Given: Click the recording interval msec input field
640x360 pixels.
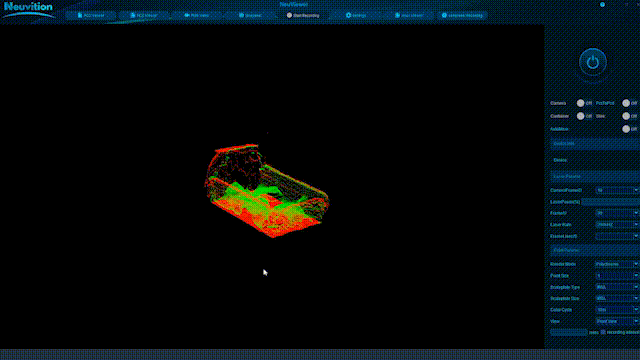Looking at the screenshot, I should (x=569, y=332).
